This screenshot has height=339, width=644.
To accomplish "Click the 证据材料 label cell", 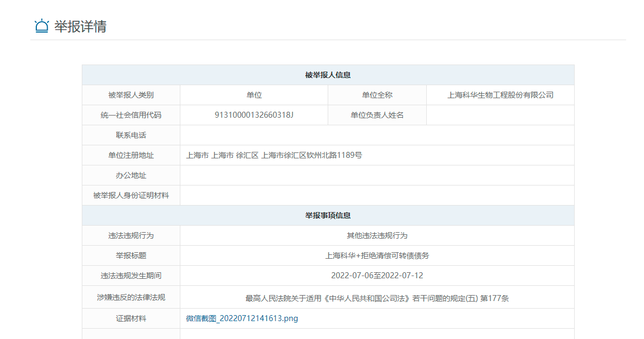I will tap(131, 318).
